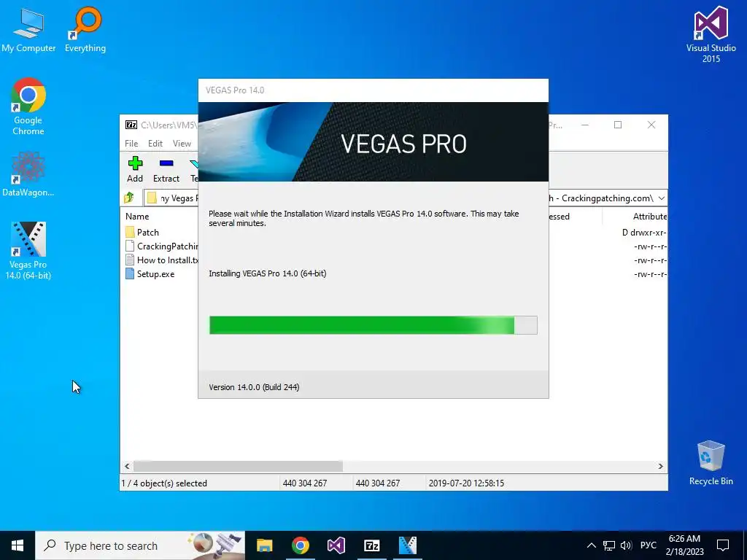Open the File menu in 7-Zip
This screenshot has width=747, height=560.
[x=131, y=144]
